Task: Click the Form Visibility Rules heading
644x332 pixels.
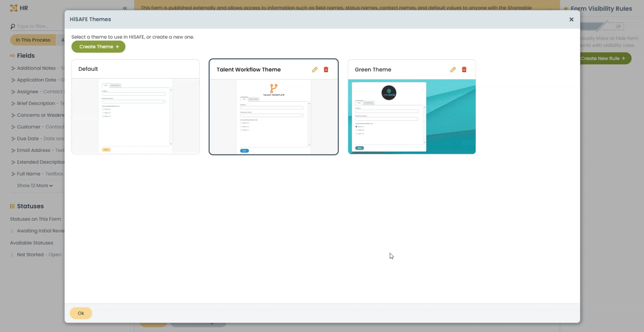Action: pyautogui.click(x=601, y=9)
